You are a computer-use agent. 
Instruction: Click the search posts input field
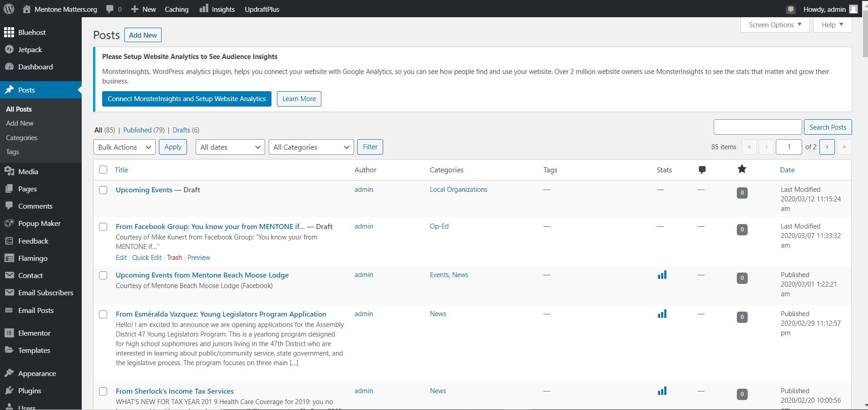(757, 127)
